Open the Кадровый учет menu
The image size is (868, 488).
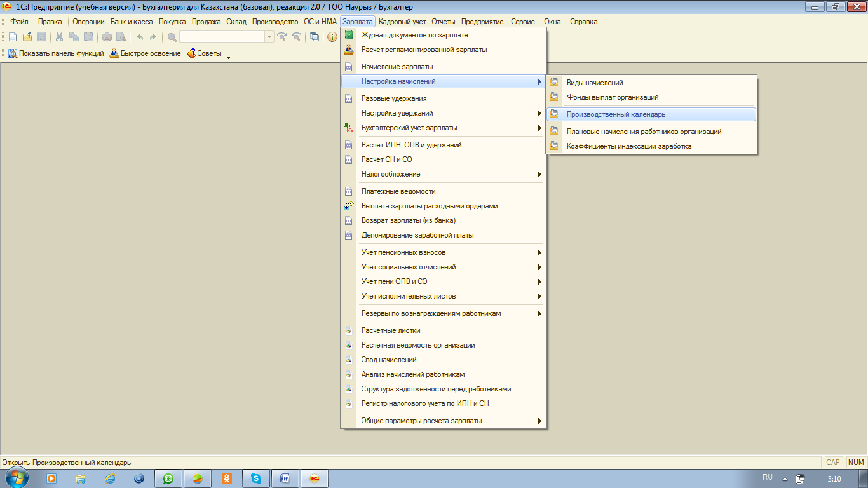click(x=402, y=22)
